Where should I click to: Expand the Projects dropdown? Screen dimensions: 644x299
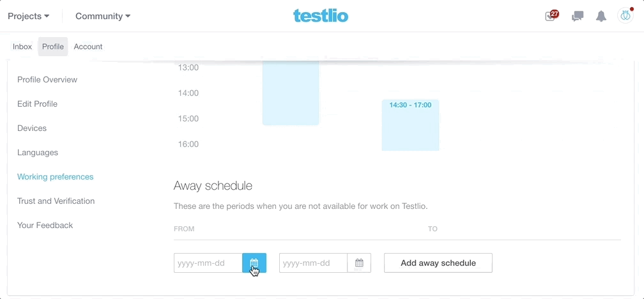point(28,16)
